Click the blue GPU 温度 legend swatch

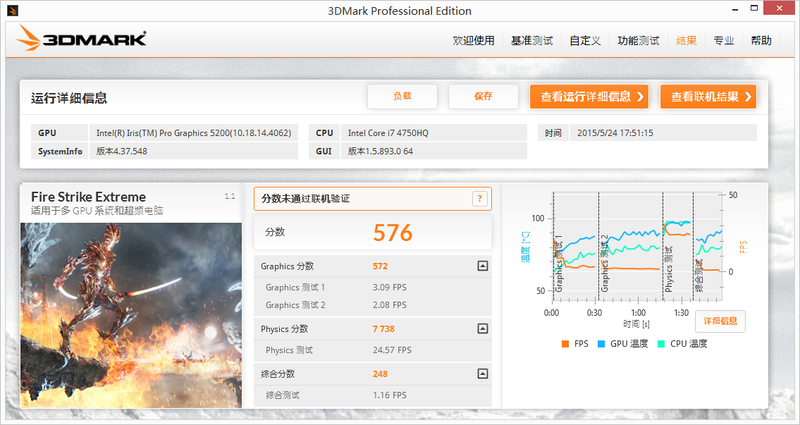[601, 344]
